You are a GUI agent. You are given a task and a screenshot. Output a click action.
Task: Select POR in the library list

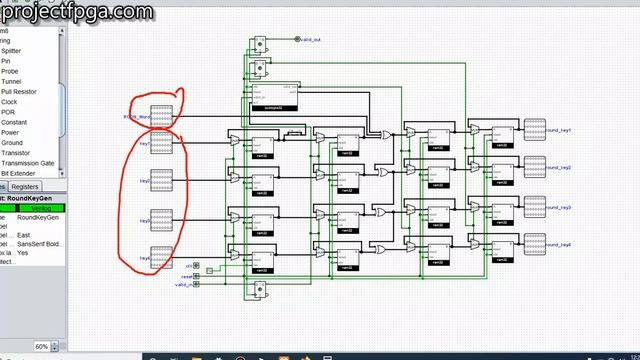(8, 112)
